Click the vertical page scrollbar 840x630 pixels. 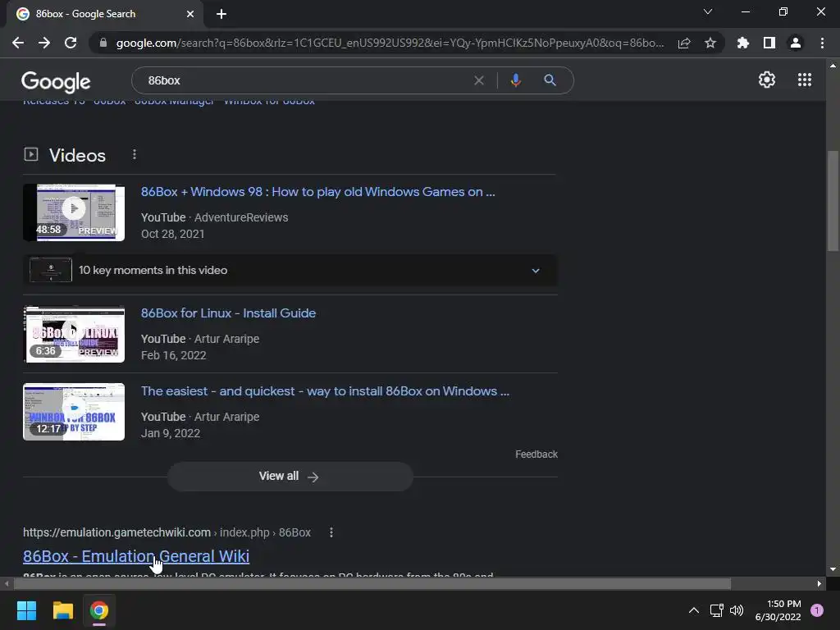[833, 201]
